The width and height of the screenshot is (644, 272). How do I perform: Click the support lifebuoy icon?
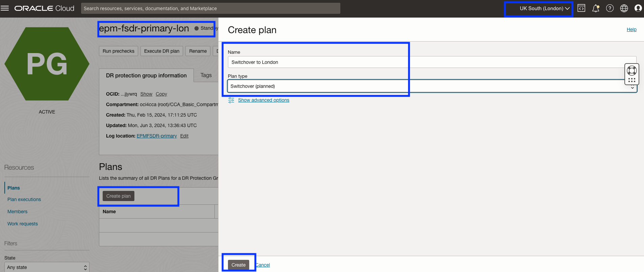(x=632, y=70)
